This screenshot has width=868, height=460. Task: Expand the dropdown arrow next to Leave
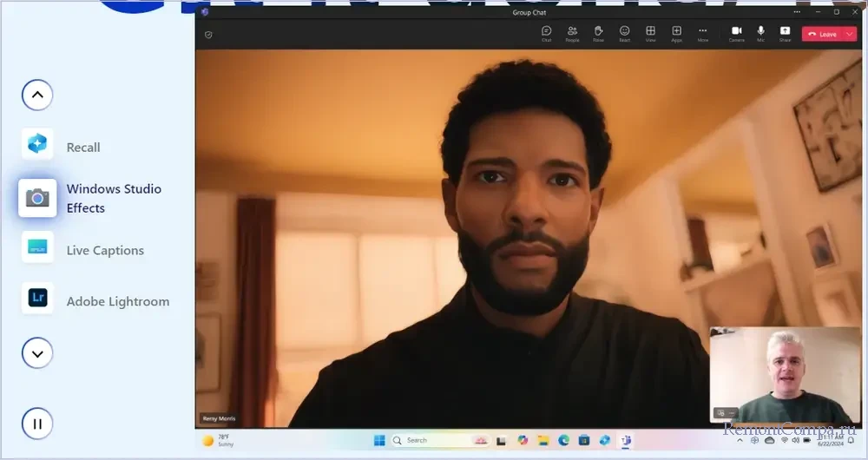[x=849, y=34]
